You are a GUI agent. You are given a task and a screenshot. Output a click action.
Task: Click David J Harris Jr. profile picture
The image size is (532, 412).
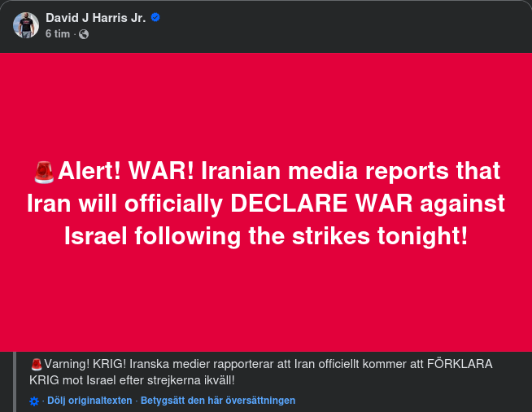pos(26,25)
